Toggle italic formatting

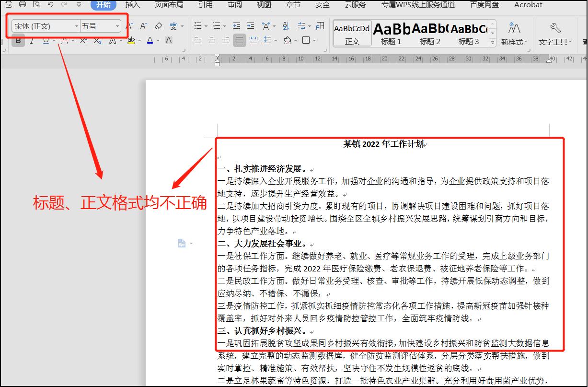(x=31, y=41)
